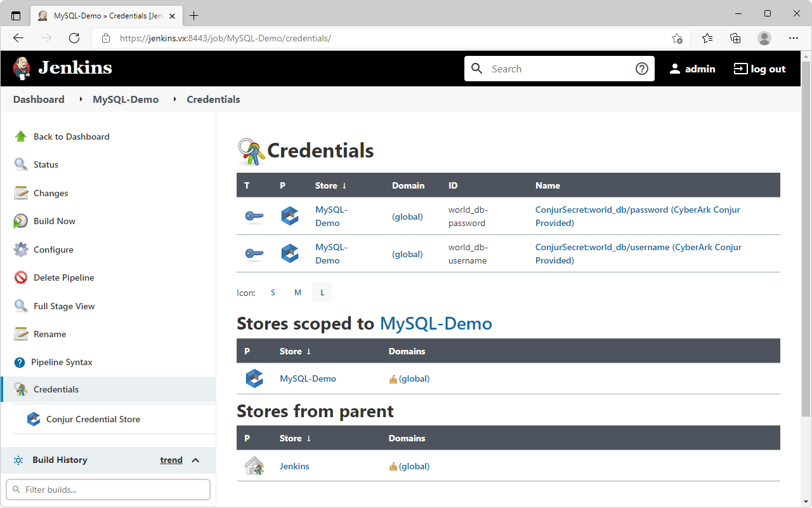
Task: Open the Build History trend link
Action: click(x=171, y=460)
